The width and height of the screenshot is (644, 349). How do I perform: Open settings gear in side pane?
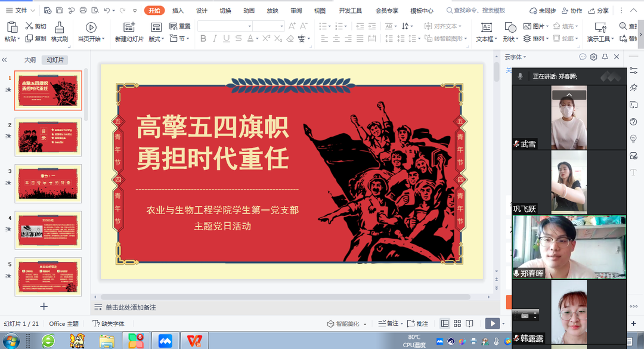click(x=593, y=57)
